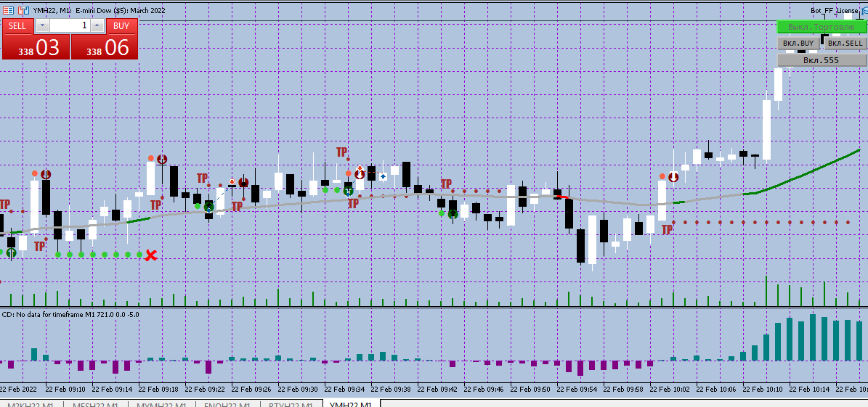The width and height of the screenshot is (868, 407).
Task: Click the 22 Feb 09:54 time label
Action: pos(577,389)
